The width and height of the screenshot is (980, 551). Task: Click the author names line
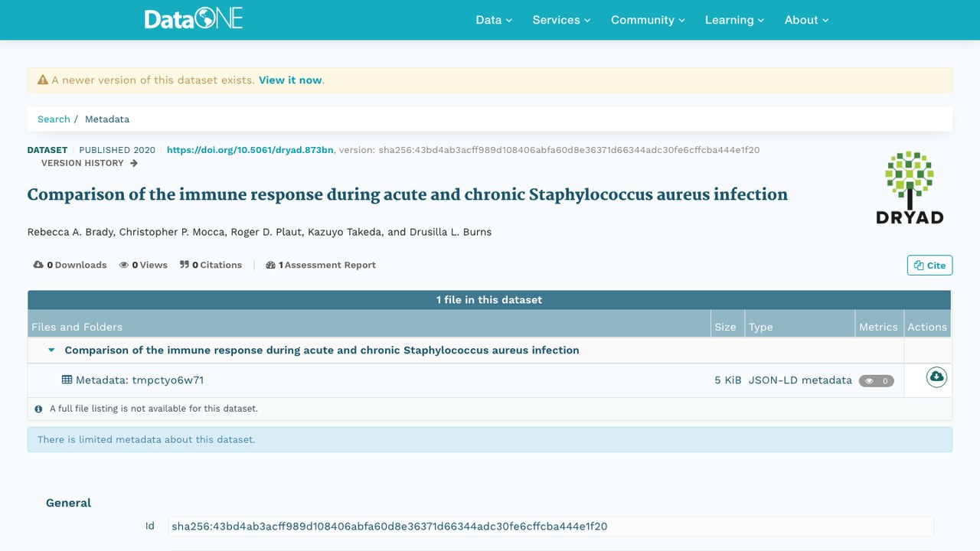pos(260,232)
